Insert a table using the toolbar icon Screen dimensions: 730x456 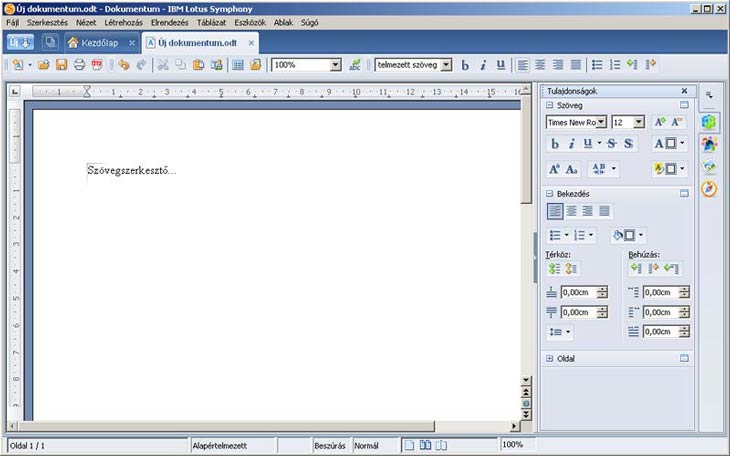238,65
